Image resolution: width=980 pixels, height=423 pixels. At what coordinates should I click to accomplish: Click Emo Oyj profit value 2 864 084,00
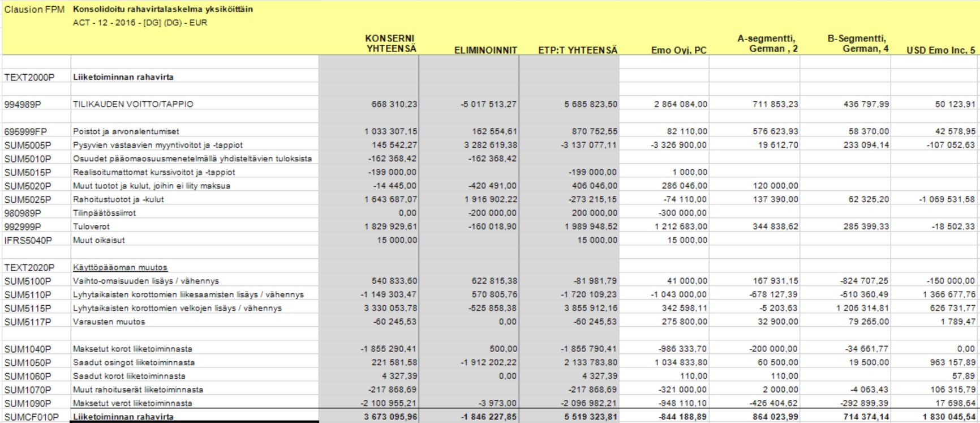coord(681,104)
